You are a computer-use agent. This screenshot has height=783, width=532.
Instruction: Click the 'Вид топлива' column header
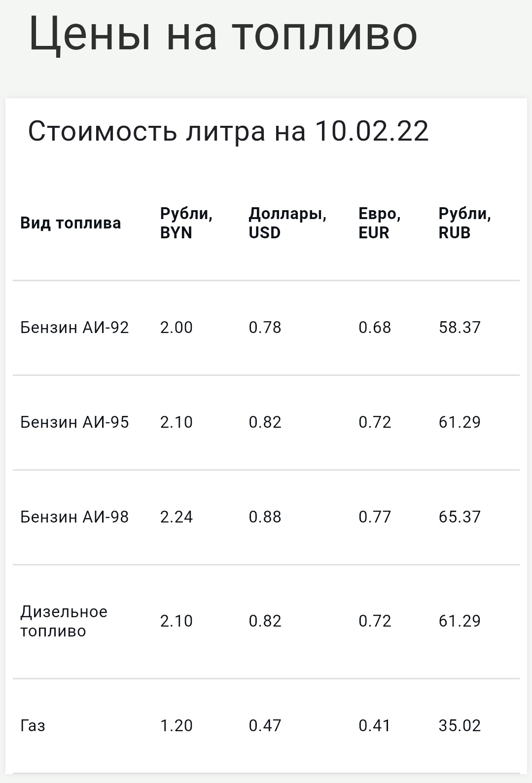71,223
